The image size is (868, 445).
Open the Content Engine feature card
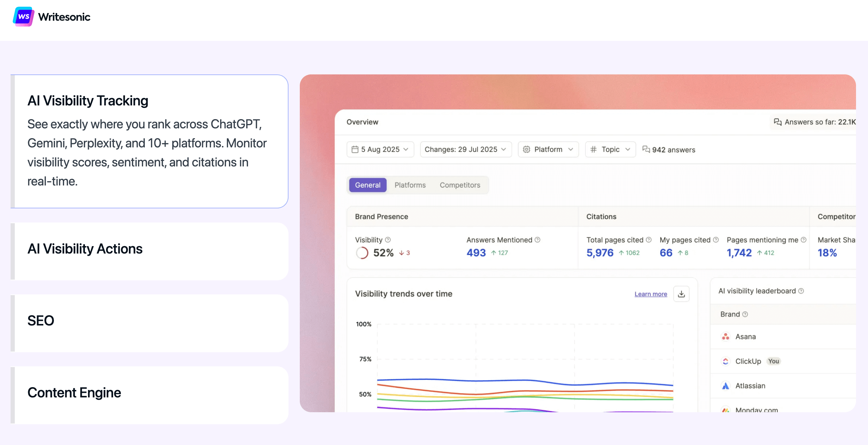coord(150,395)
